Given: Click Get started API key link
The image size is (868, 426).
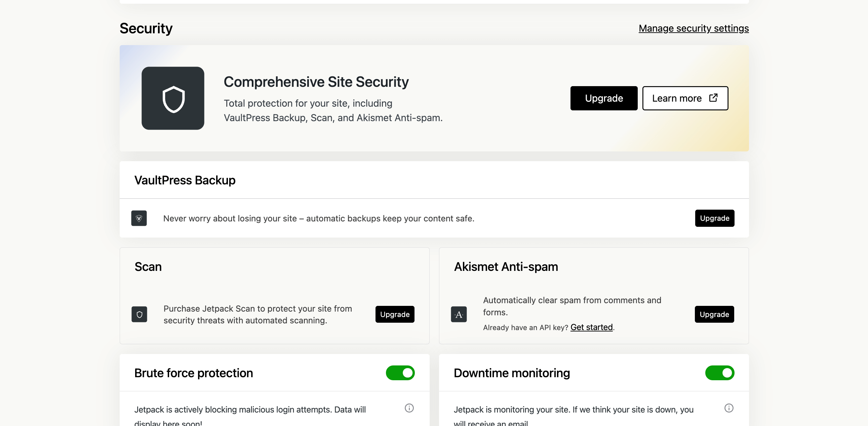Looking at the screenshot, I should [x=591, y=327].
